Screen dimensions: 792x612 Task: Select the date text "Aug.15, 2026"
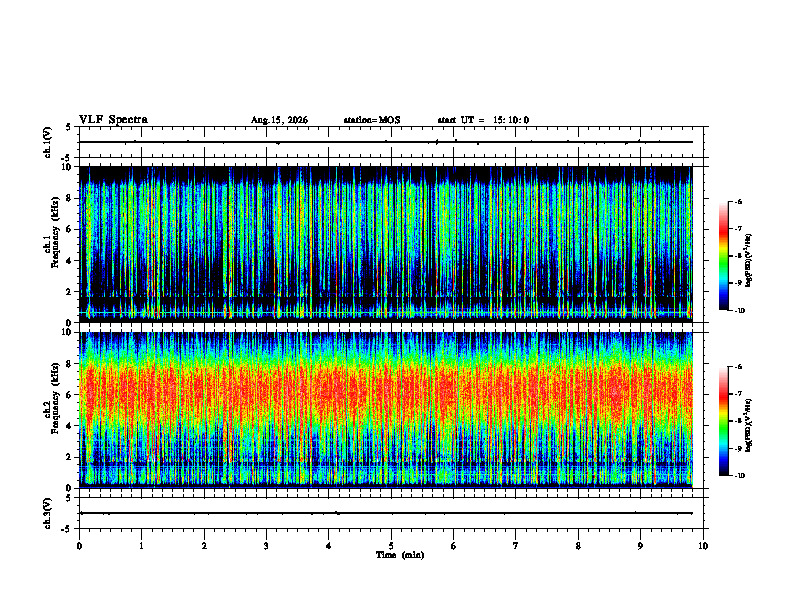click(279, 120)
